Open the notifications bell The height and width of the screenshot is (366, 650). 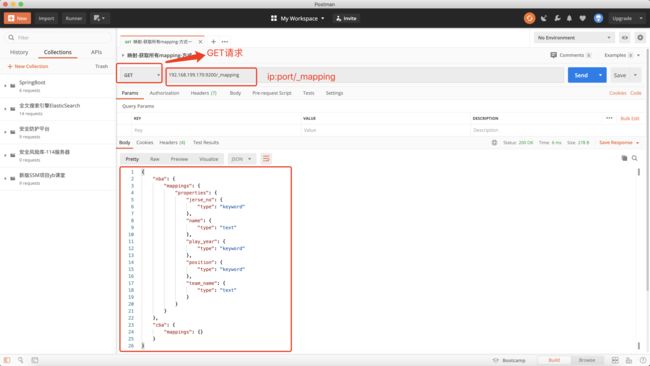[569, 18]
